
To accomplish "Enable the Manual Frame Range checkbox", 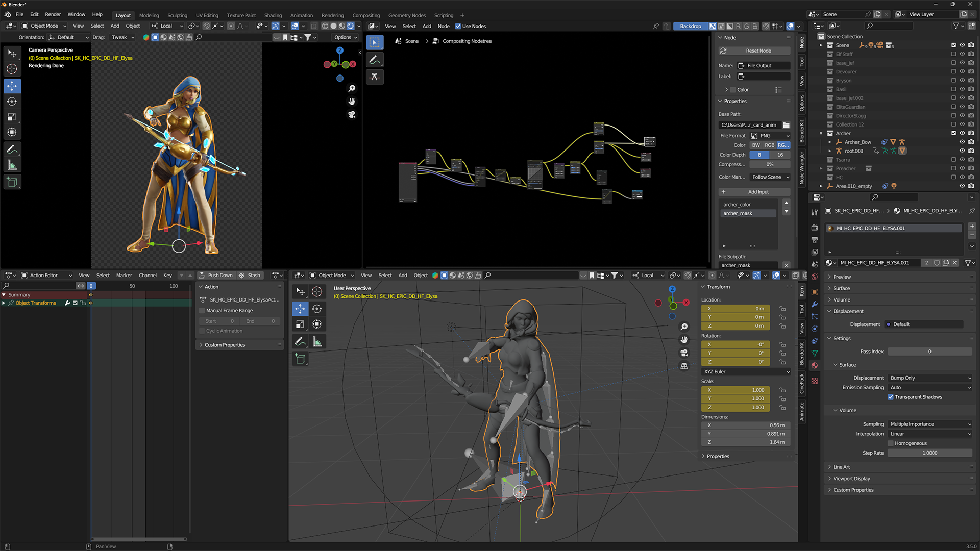I will (202, 311).
